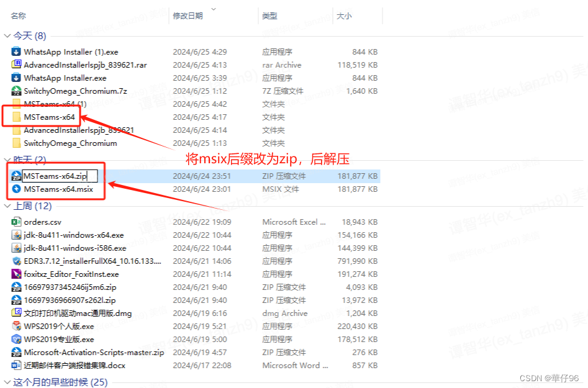Click the 791,990 KB size of EDR installer
This screenshot has width=588, height=388.
pyautogui.click(x=358, y=261)
